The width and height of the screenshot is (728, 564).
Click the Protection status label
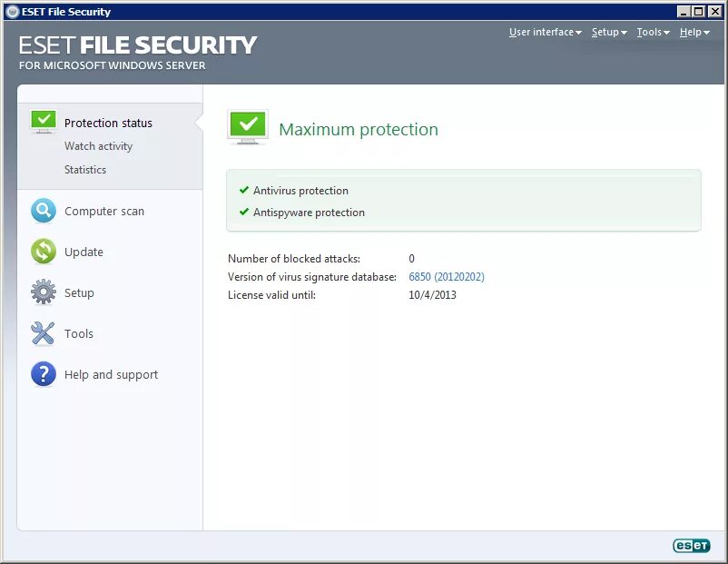(x=108, y=123)
